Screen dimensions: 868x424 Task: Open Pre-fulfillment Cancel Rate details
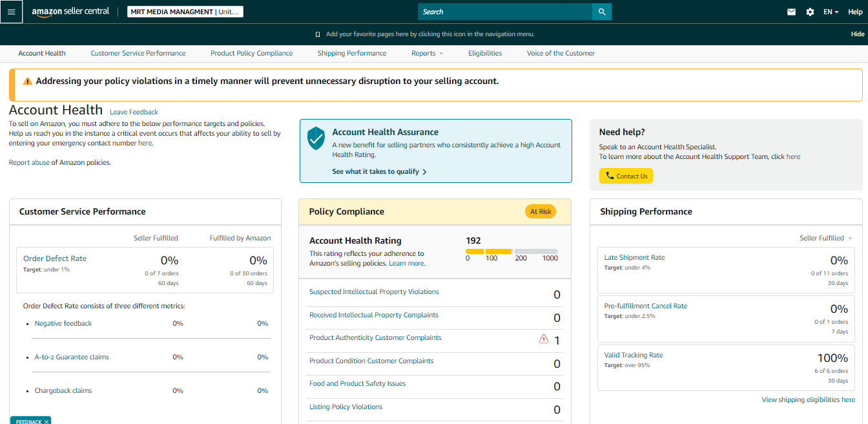coord(646,306)
